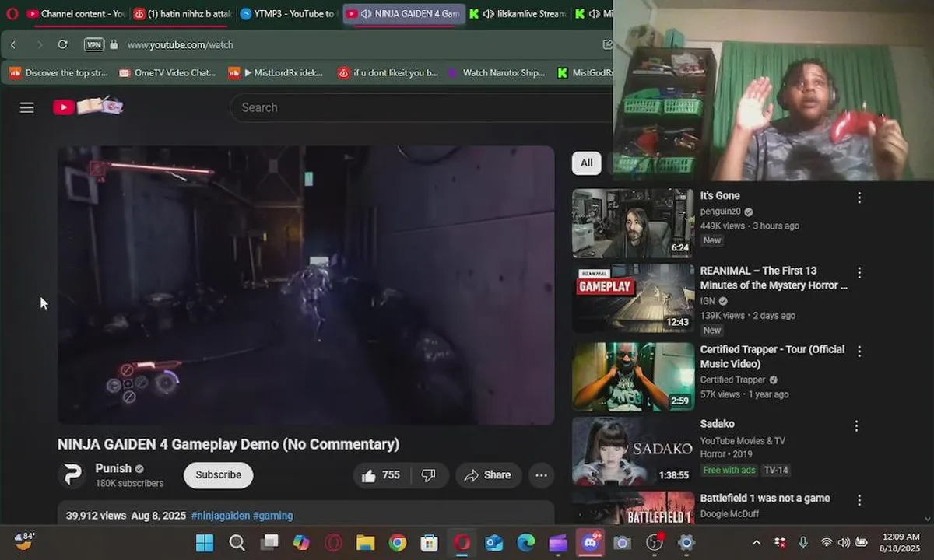The width and height of the screenshot is (934, 560).
Task: Click the #ninjagaiden hashtag
Action: coord(219,516)
